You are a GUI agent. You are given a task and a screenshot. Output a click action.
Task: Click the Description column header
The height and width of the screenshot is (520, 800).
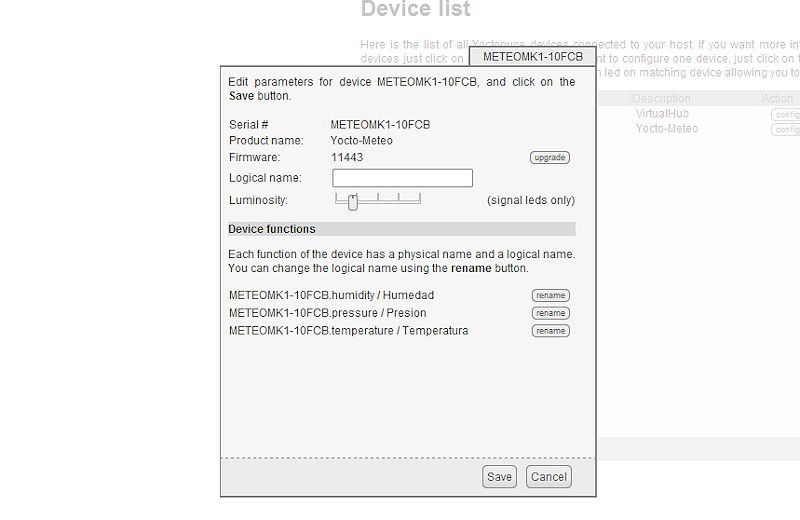(661, 98)
